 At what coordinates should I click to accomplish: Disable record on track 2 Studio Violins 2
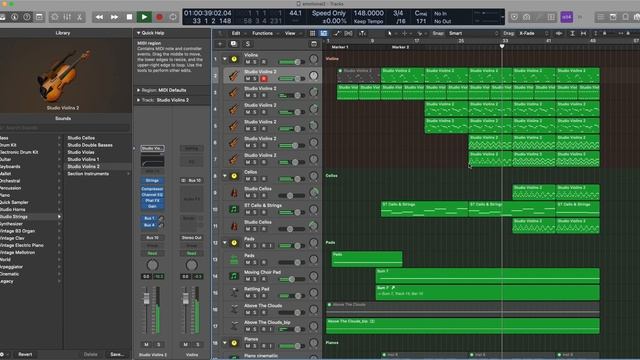(x=264, y=79)
